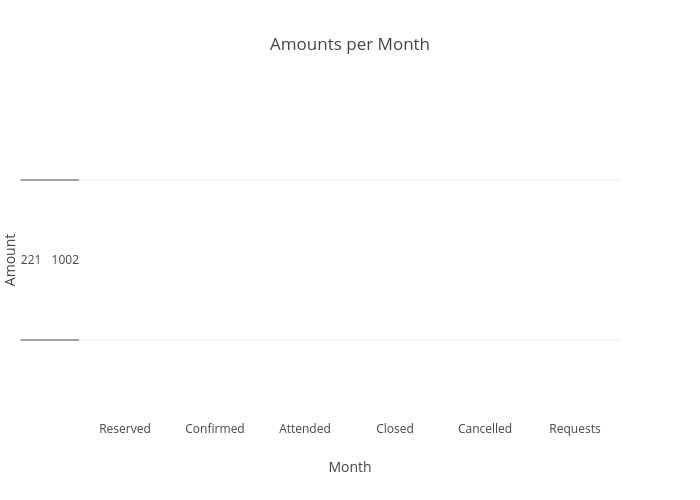
Task: Click blank plot area below the lower gridline
Action: tap(350, 380)
